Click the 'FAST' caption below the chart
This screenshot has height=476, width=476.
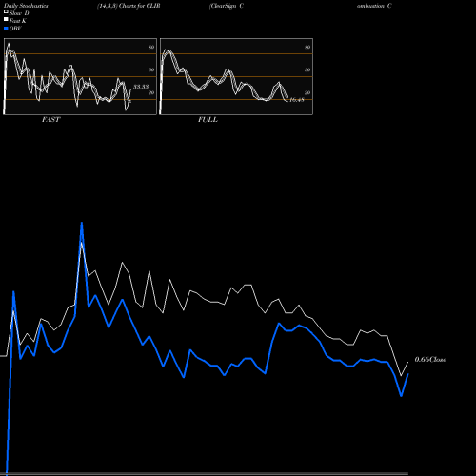pos(51,120)
